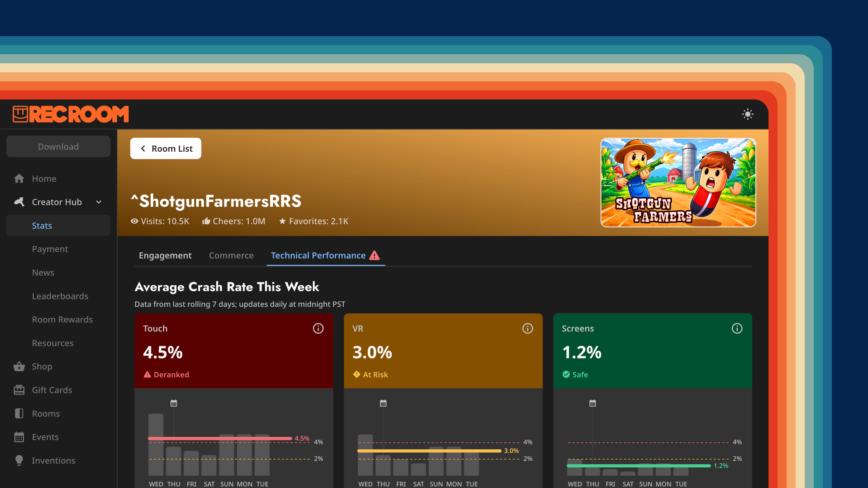Click the Gift Cards icon
The width and height of the screenshot is (868, 488).
coord(19,390)
